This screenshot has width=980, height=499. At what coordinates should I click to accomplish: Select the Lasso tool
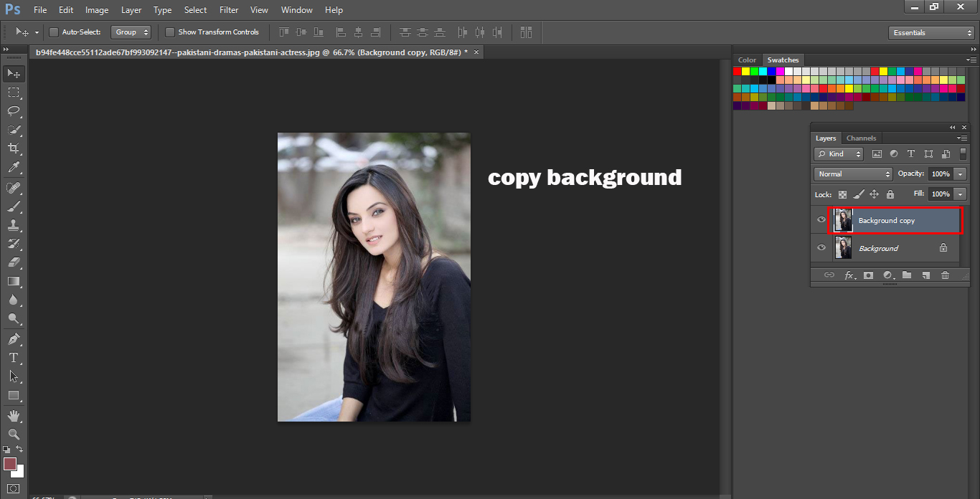tap(14, 111)
